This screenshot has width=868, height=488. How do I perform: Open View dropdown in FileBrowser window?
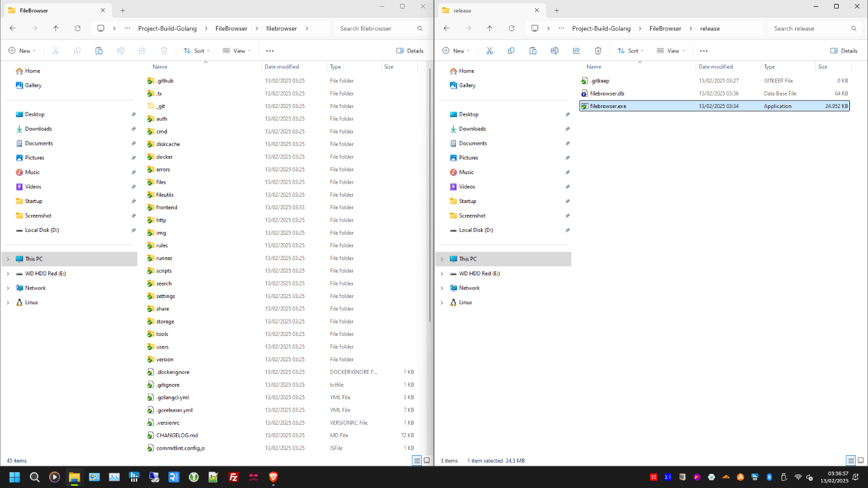click(237, 51)
